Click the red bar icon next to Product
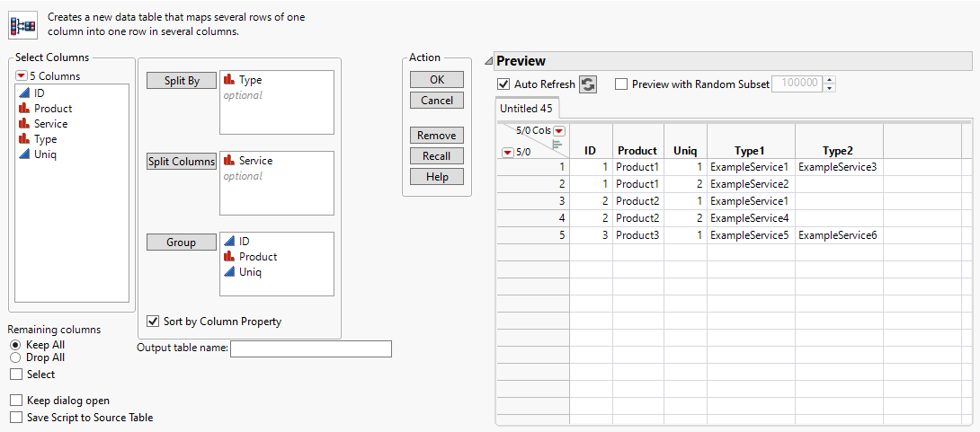 pos(24,109)
